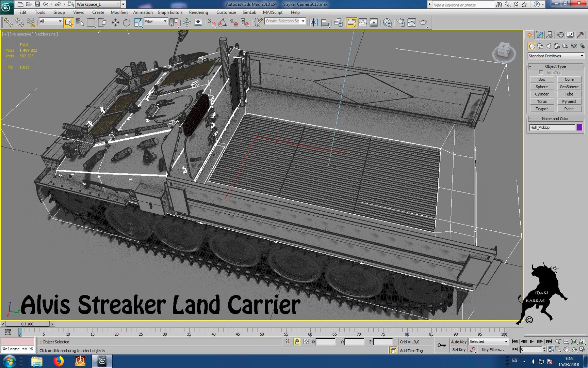
Task: Open Key Filters dialog
Action: (493, 350)
